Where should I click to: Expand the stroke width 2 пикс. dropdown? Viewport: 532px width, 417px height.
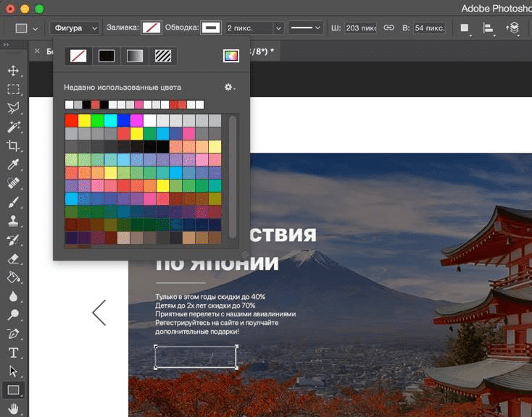[278, 28]
